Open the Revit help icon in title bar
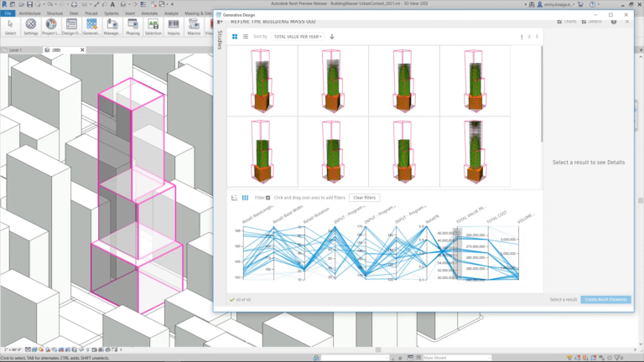This screenshot has width=644, height=362. [x=592, y=4]
